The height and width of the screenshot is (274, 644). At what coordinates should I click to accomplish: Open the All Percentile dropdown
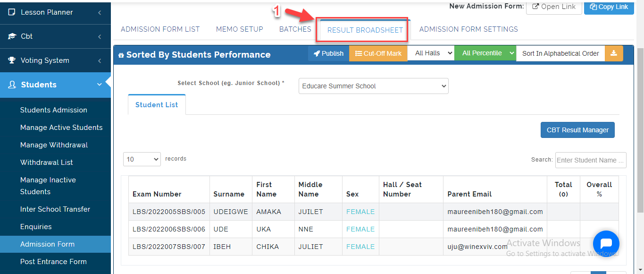[x=485, y=53]
